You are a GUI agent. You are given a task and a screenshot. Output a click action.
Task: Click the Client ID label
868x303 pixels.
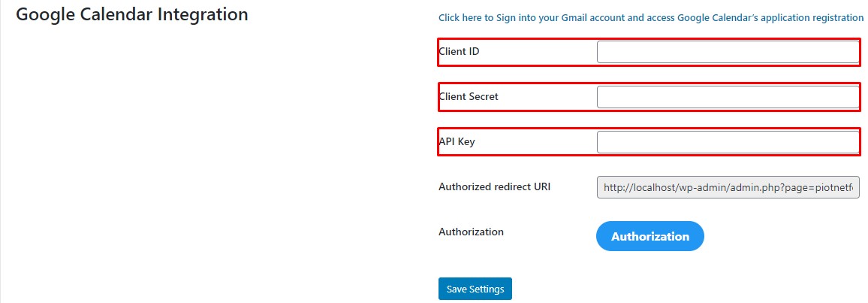459,52
